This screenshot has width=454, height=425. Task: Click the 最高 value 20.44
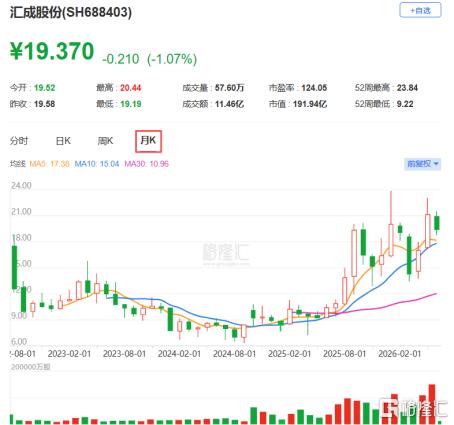click(x=130, y=88)
